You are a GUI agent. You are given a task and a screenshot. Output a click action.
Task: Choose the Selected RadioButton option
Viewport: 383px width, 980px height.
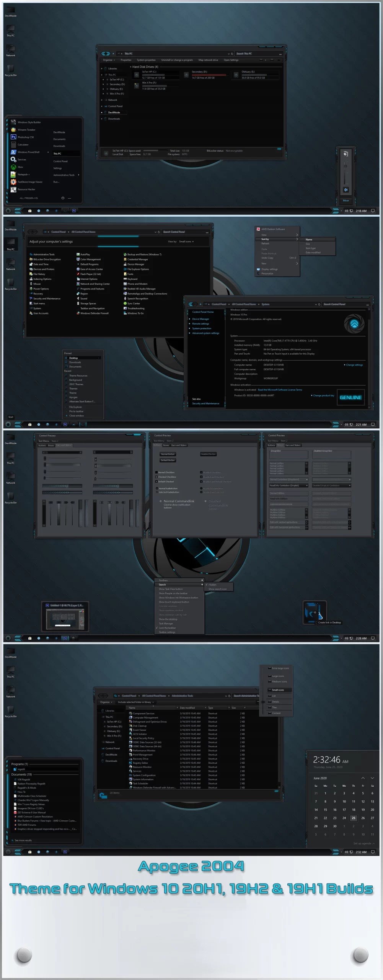coord(167,492)
